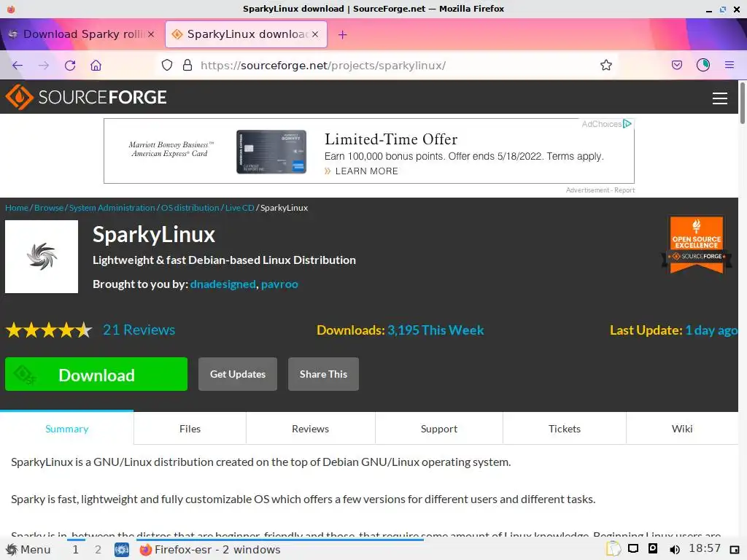
Task: Open the 21 Reviews link
Action: [x=139, y=330]
